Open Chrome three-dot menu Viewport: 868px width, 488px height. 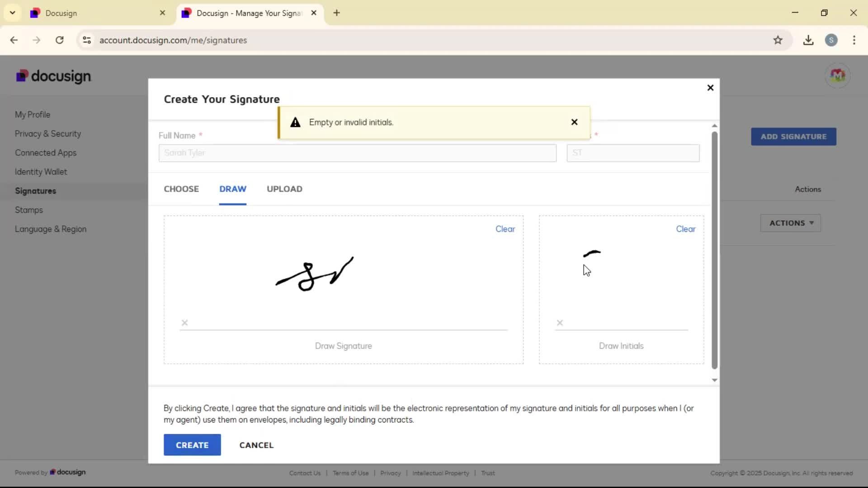pos(854,40)
